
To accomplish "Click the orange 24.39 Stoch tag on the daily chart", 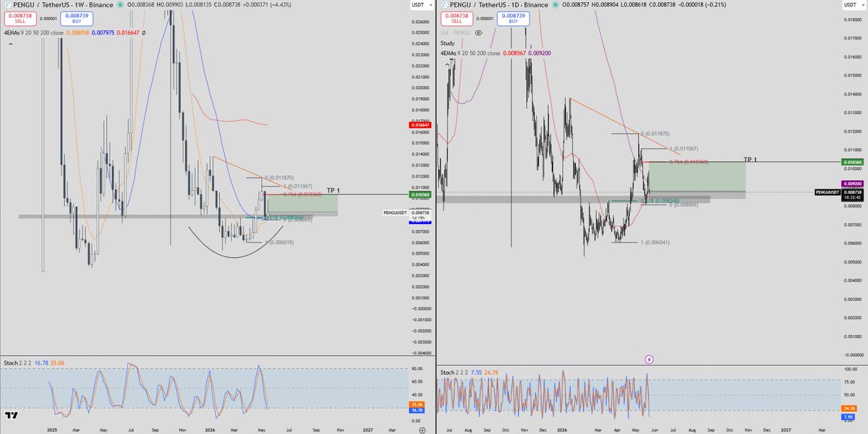I will click(851, 409).
